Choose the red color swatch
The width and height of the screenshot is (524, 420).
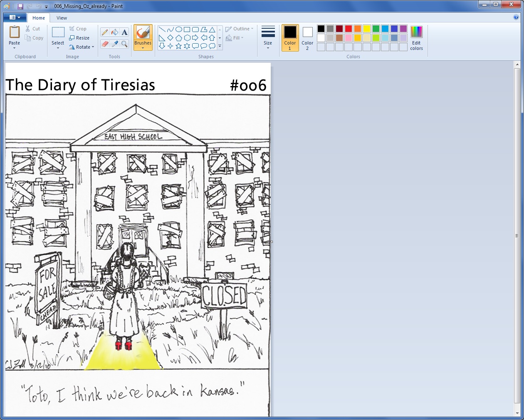point(349,29)
